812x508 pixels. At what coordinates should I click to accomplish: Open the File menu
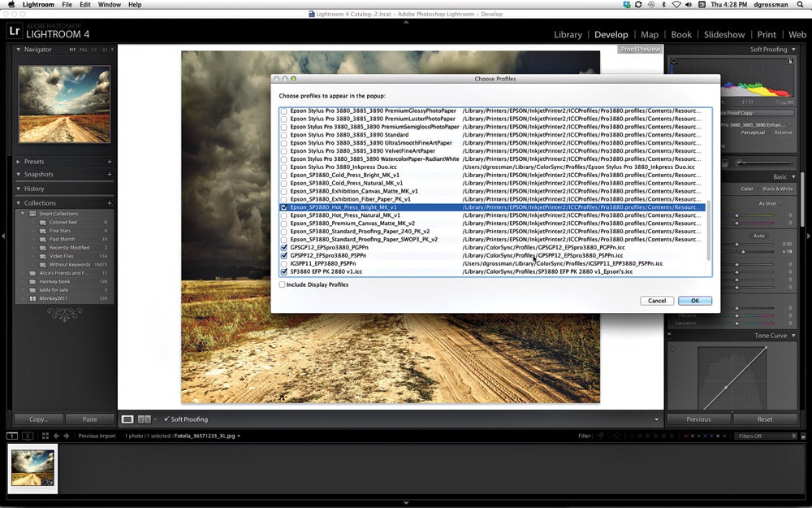67,5
